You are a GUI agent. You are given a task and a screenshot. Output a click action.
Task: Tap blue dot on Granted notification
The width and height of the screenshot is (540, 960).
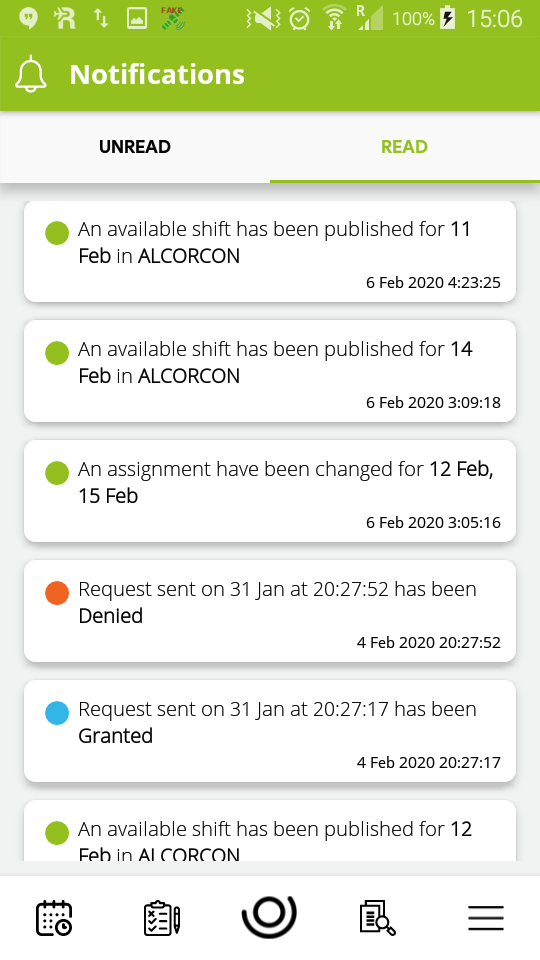[57, 713]
